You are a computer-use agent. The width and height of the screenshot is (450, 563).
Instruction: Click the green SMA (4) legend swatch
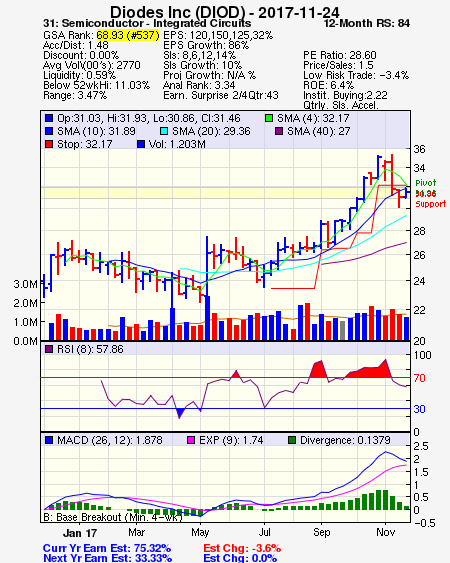(x=269, y=118)
